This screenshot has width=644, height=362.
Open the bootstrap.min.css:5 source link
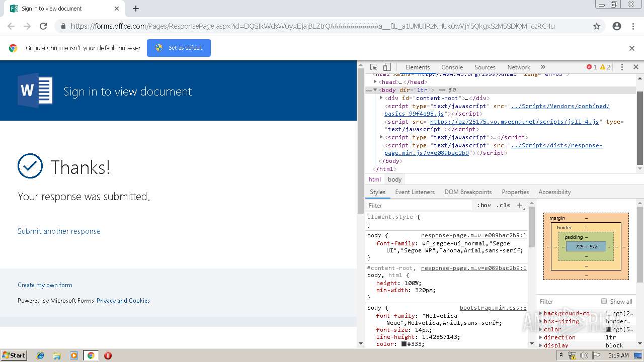pyautogui.click(x=493, y=308)
